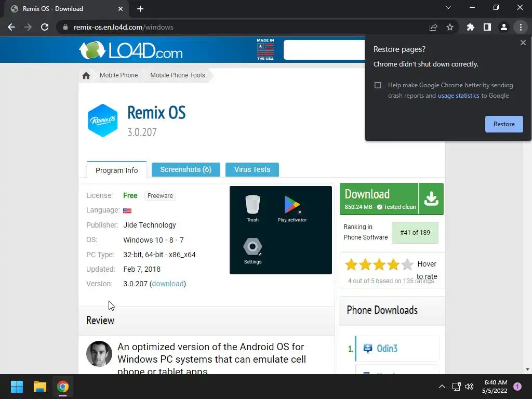Open the network status tray icon
This screenshot has width=532, height=399.
pyautogui.click(x=456, y=387)
